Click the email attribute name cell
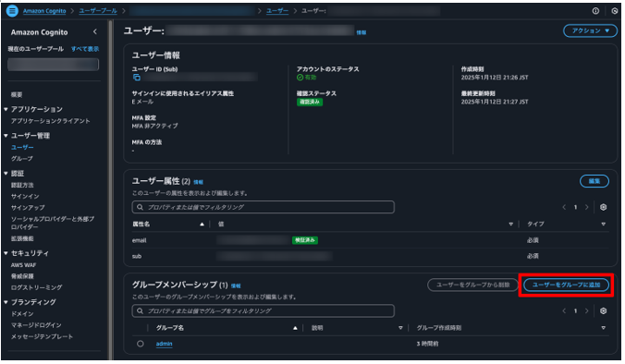Screen dimensions: 625x364 pos(139,240)
